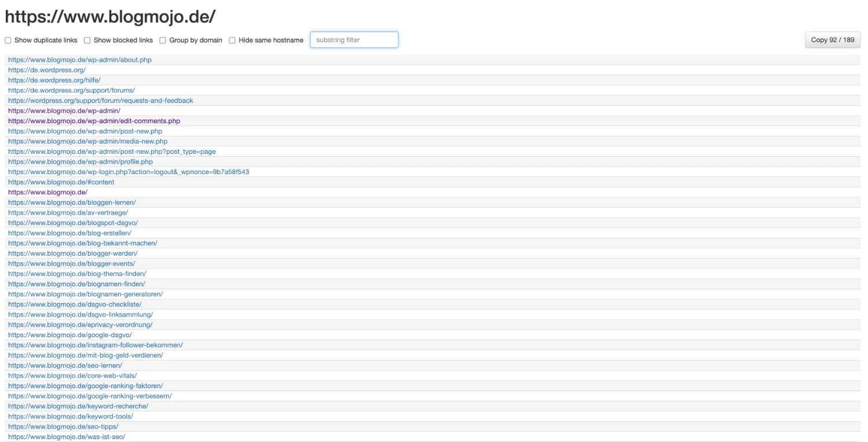Toggle the Show blocked links checkbox

87,40
